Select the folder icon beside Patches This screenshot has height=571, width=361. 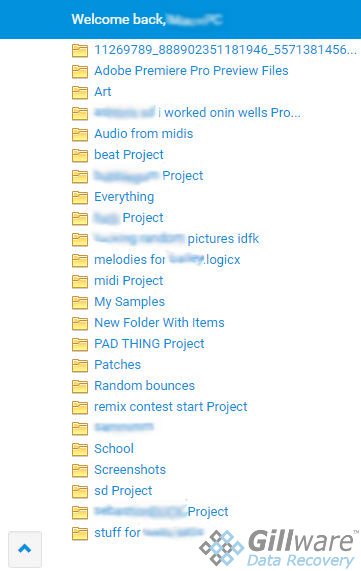coord(80,365)
